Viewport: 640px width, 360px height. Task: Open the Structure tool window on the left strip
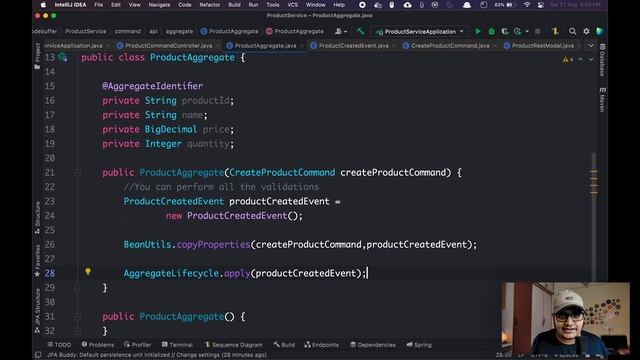38,218
